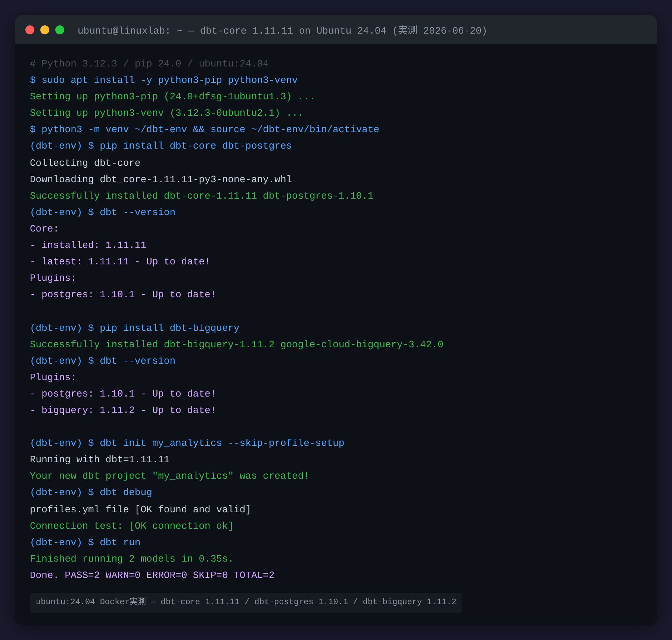Minimize the terminal with the yellow button
Viewport: 672px width, 640px height.
tap(45, 30)
